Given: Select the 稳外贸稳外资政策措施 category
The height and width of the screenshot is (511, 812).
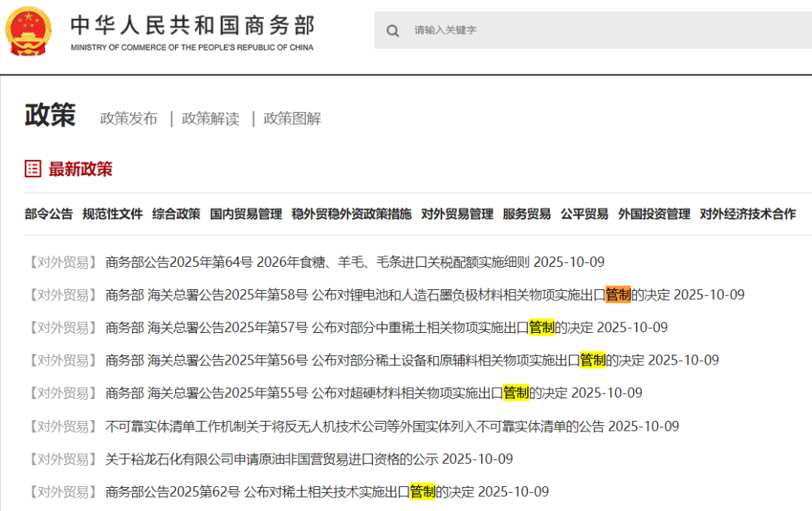Looking at the screenshot, I should [352, 214].
